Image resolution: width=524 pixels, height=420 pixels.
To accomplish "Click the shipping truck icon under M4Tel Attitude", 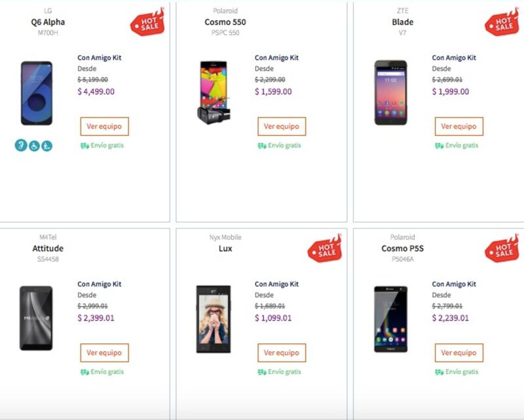I will tap(84, 372).
